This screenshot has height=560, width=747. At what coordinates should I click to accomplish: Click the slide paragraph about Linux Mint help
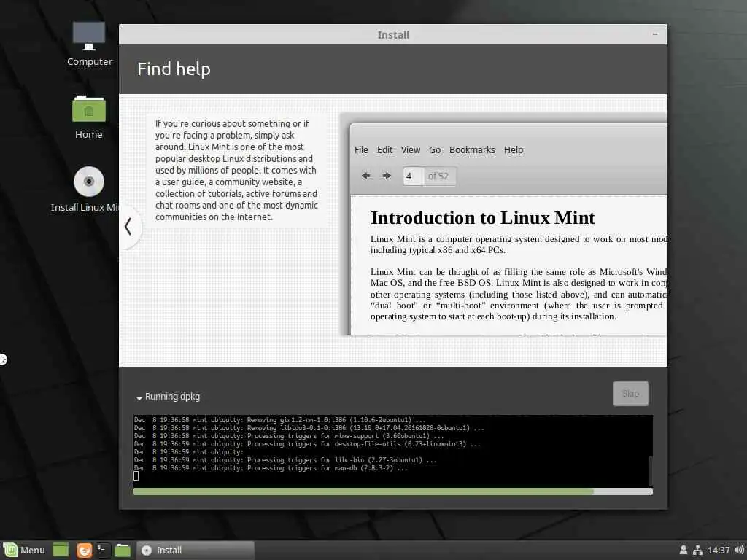(237, 170)
